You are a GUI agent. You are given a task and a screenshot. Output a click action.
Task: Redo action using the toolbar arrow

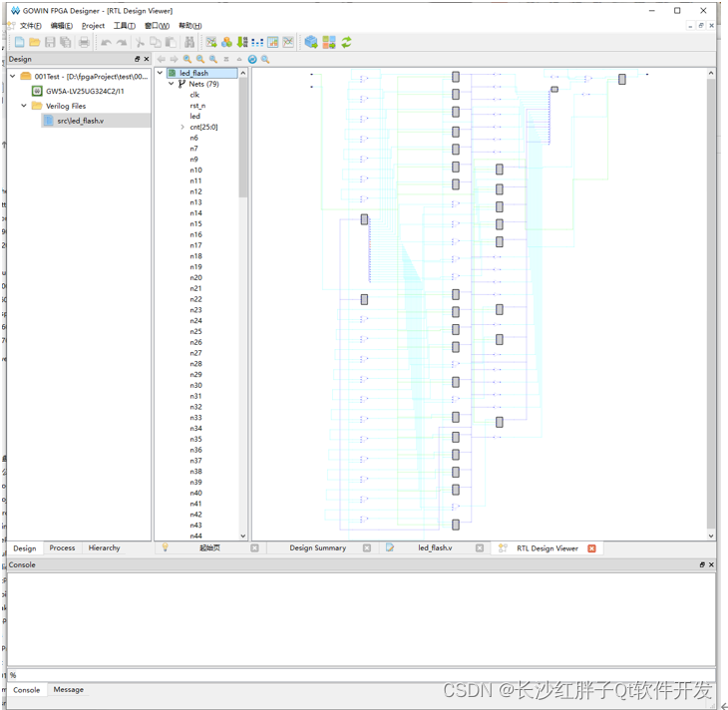pos(122,42)
